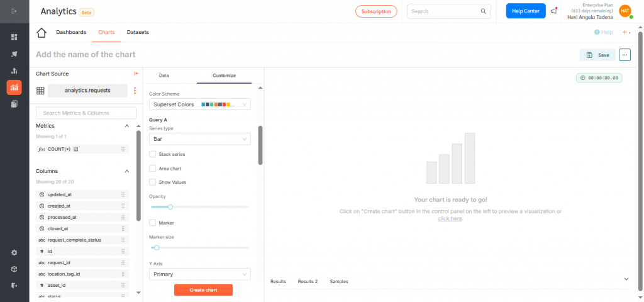This screenshot has height=302, width=644.
Task: Collapse the Metrics section chevron
Action: 126,126
